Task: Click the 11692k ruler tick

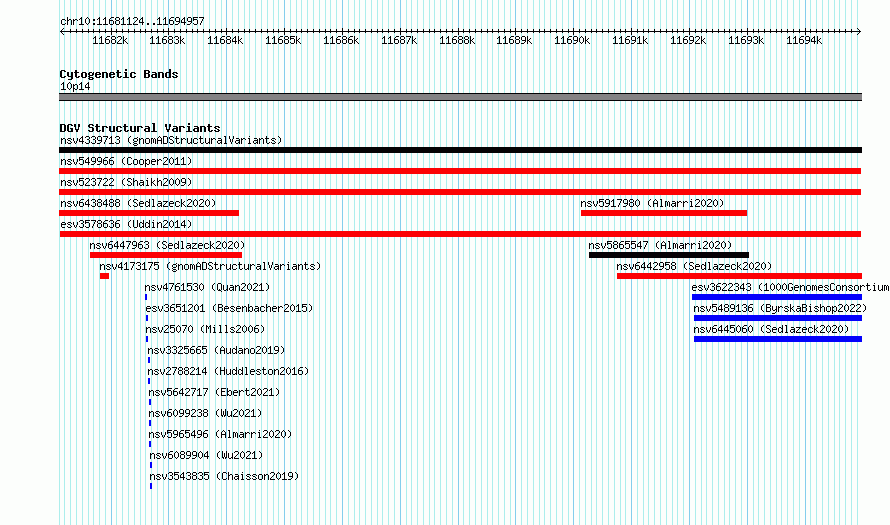Action: (688, 40)
